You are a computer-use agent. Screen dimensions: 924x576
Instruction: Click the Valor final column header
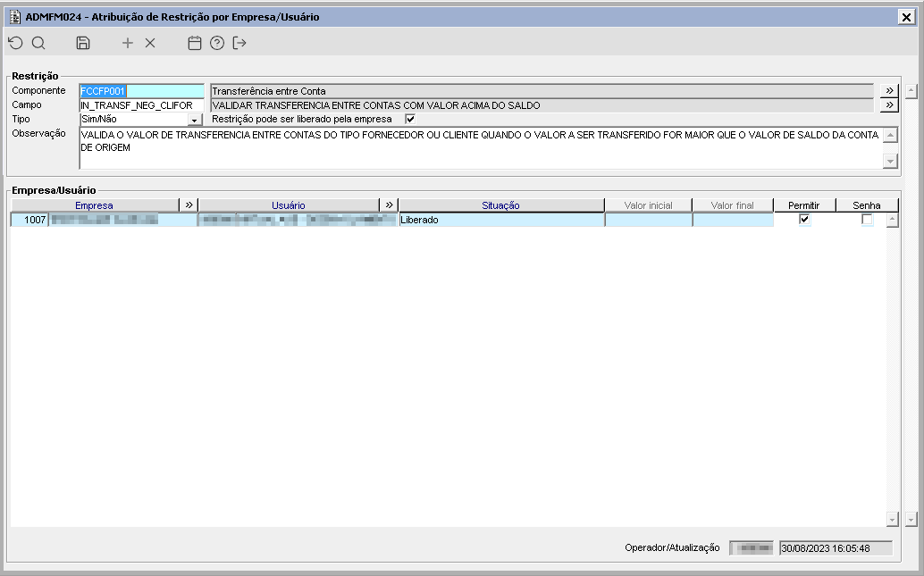[x=733, y=205]
